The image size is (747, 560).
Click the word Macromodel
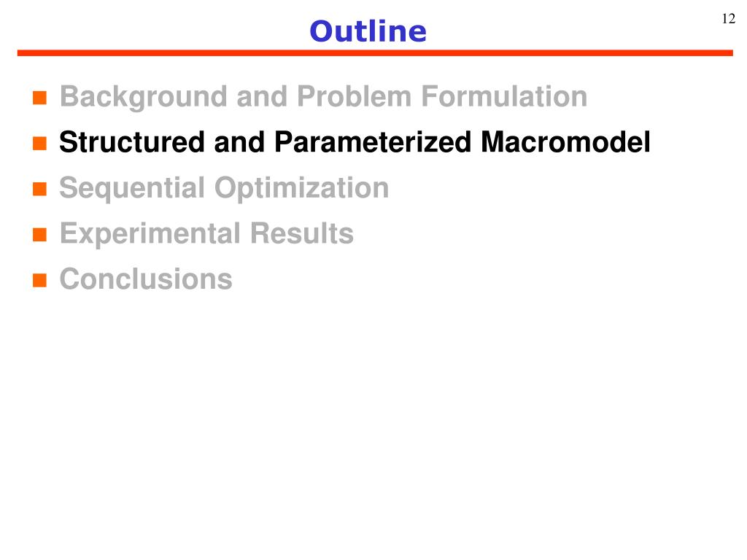pos(565,142)
